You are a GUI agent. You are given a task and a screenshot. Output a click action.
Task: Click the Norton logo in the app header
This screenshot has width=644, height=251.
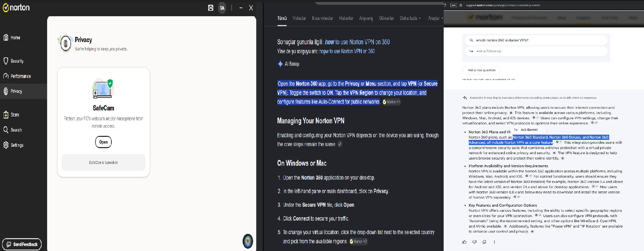16,7
